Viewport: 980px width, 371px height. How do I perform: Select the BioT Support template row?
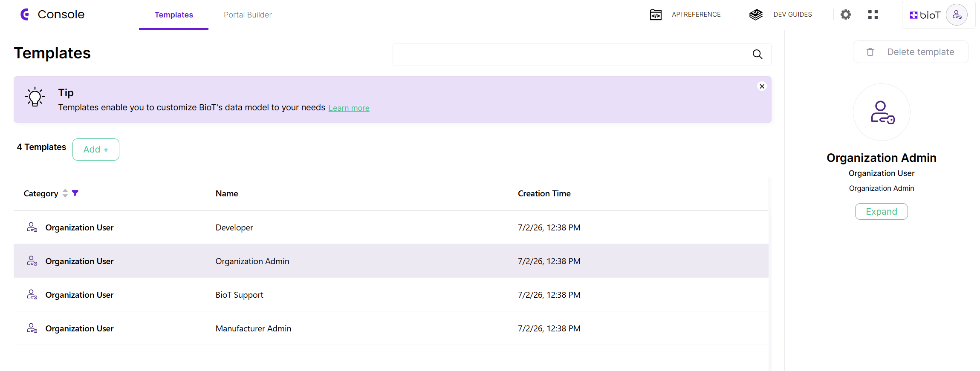(391, 295)
